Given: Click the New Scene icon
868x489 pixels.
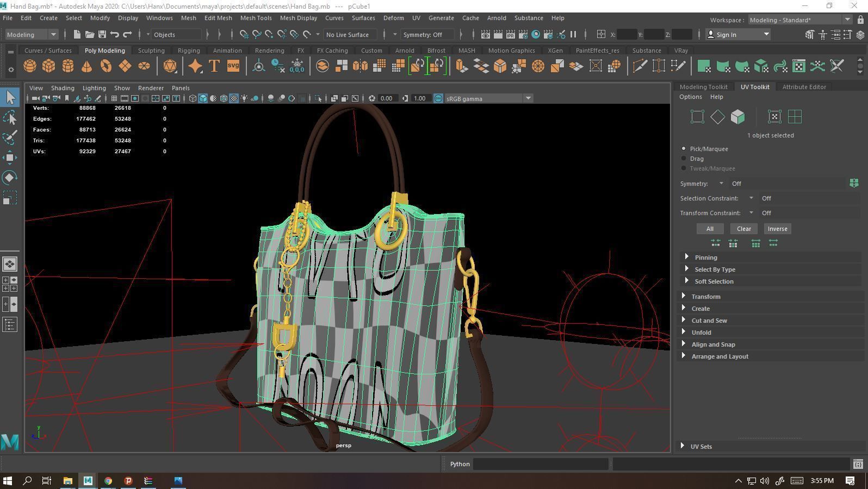Looking at the screenshot, I should [x=77, y=34].
